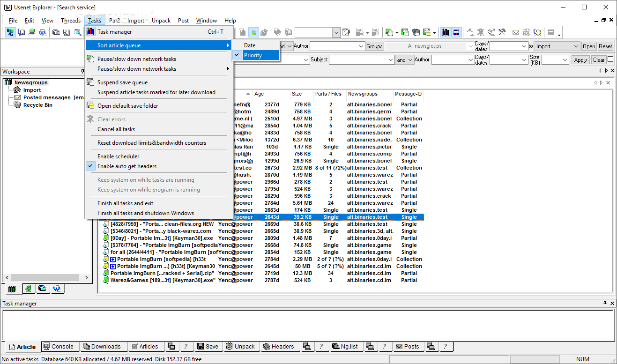
Task: Pin the Workspace panel
Action: tap(82, 71)
